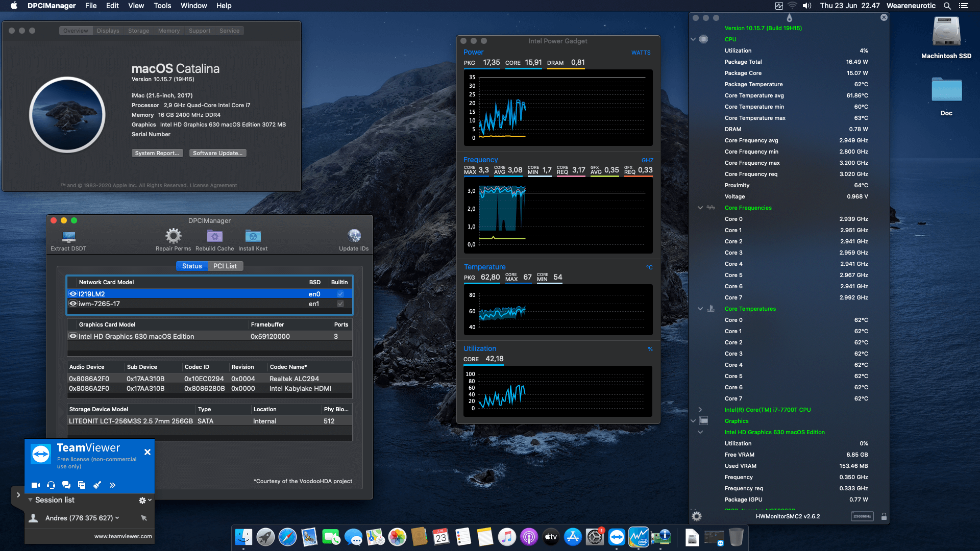Switch to PCI List tab
The image size is (980, 551).
pyautogui.click(x=225, y=266)
